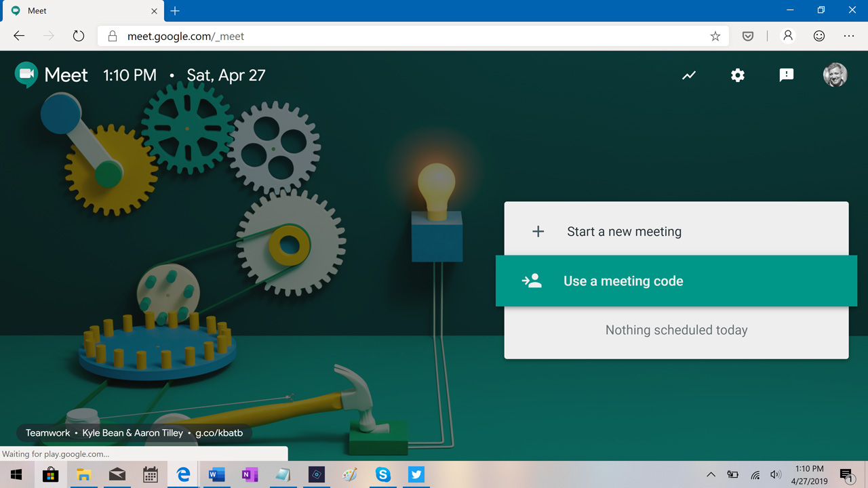
Task: Click the Nothing scheduled today text
Action: point(676,330)
